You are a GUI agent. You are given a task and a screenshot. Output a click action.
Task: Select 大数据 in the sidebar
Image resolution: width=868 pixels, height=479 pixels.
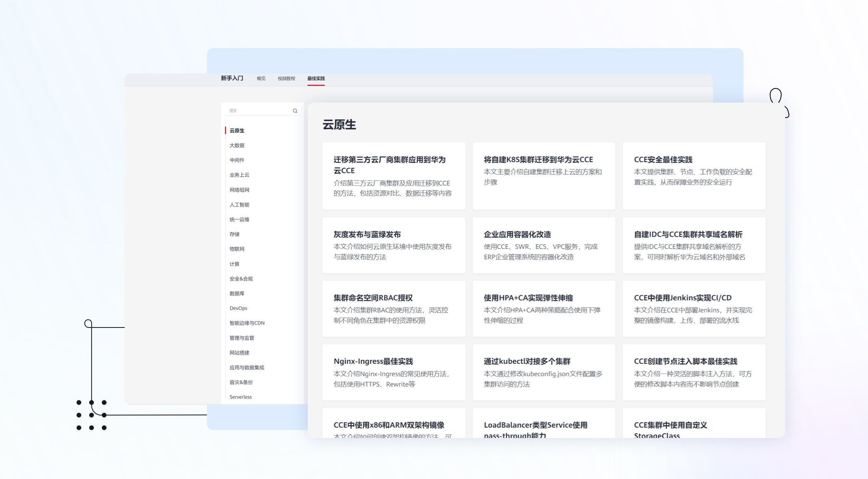(x=237, y=145)
